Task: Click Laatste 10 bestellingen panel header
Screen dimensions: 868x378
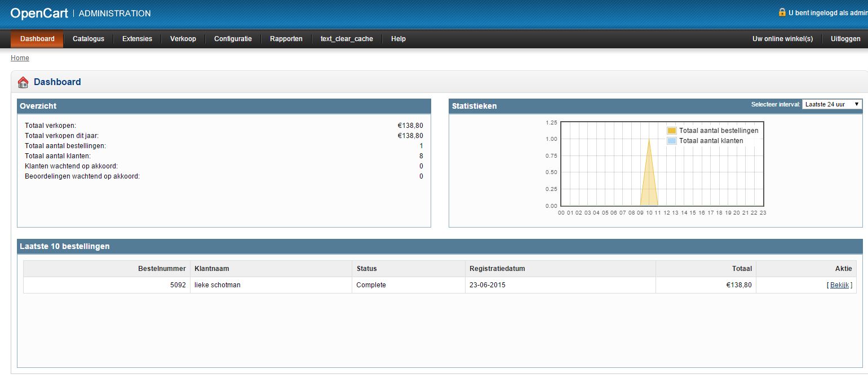Action: pyautogui.click(x=440, y=246)
